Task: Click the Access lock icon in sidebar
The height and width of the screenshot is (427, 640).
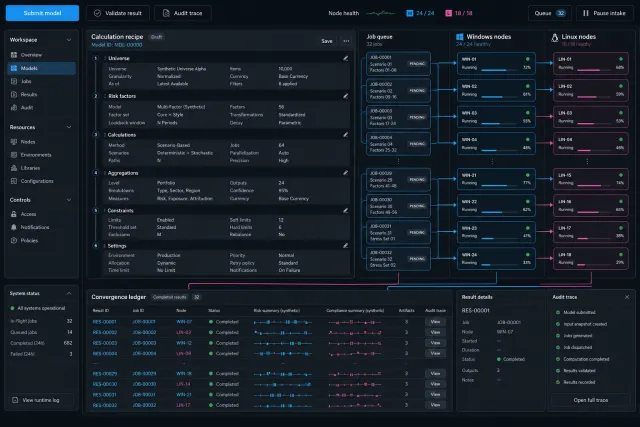Action: [x=14, y=214]
